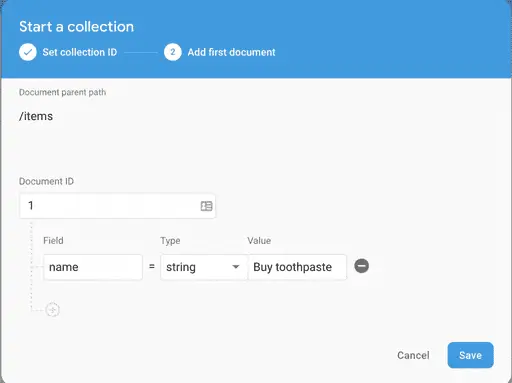Click the arrow beside the string type

coord(236,267)
